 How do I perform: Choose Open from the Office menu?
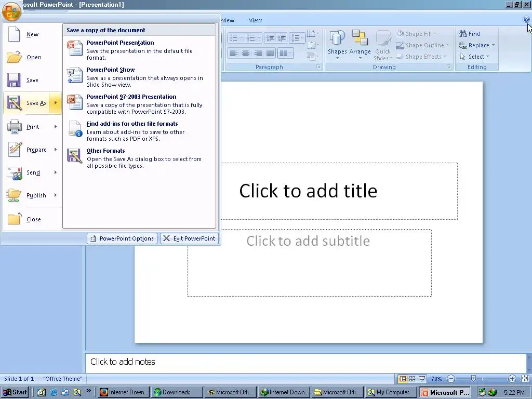(32, 57)
